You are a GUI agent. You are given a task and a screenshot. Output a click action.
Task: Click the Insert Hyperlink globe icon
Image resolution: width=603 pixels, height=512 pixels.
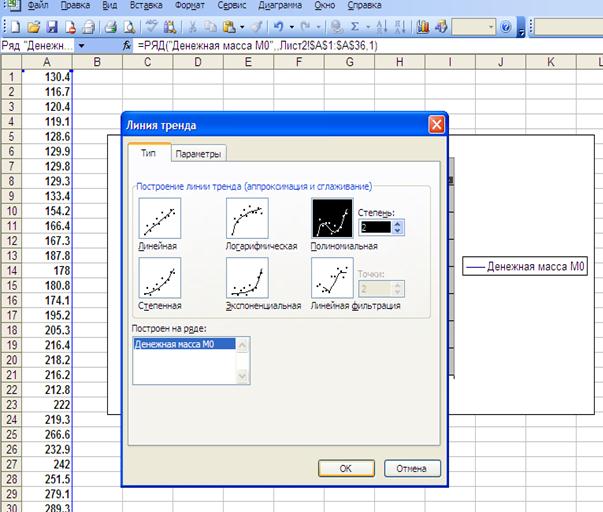[x=337, y=27]
